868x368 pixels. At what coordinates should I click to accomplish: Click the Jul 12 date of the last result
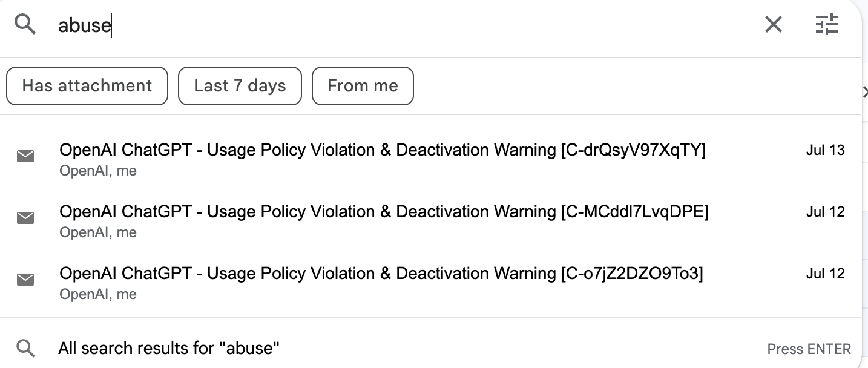[x=826, y=274]
